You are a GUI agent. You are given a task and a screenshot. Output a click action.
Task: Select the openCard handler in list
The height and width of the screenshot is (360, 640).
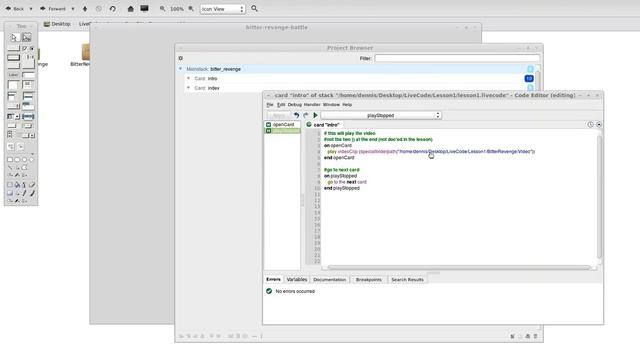pyautogui.click(x=282, y=124)
